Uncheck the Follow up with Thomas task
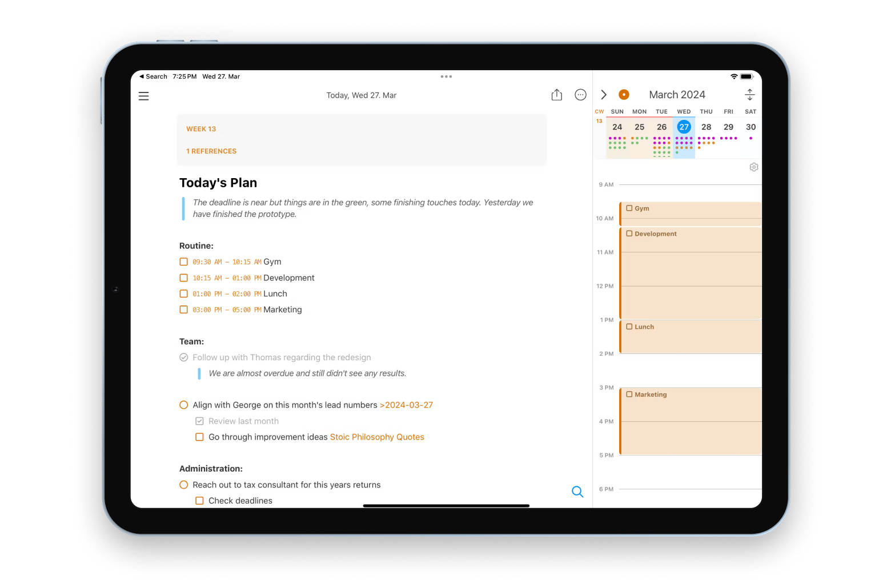 (184, 357)
